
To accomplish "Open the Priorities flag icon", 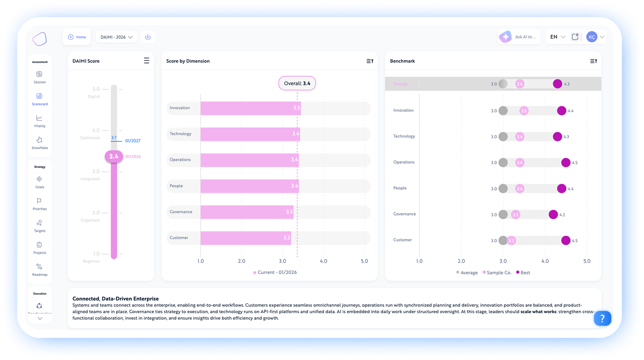I will (39, 201).
